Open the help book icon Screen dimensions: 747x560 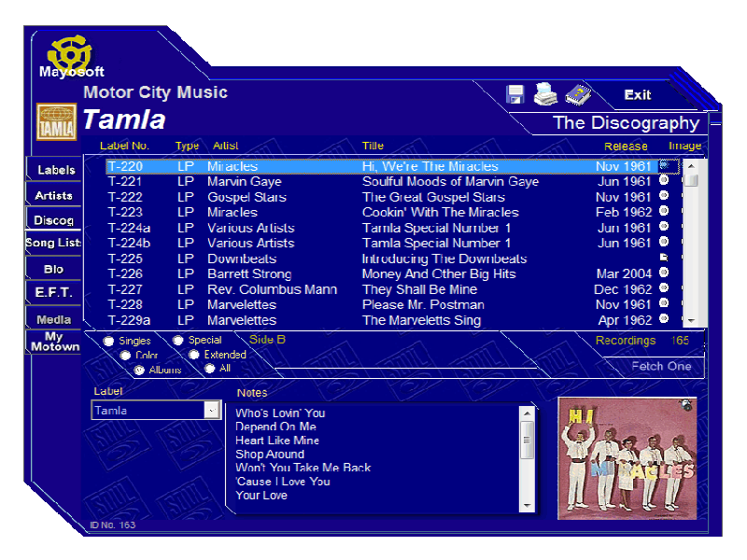coord(578,94)
